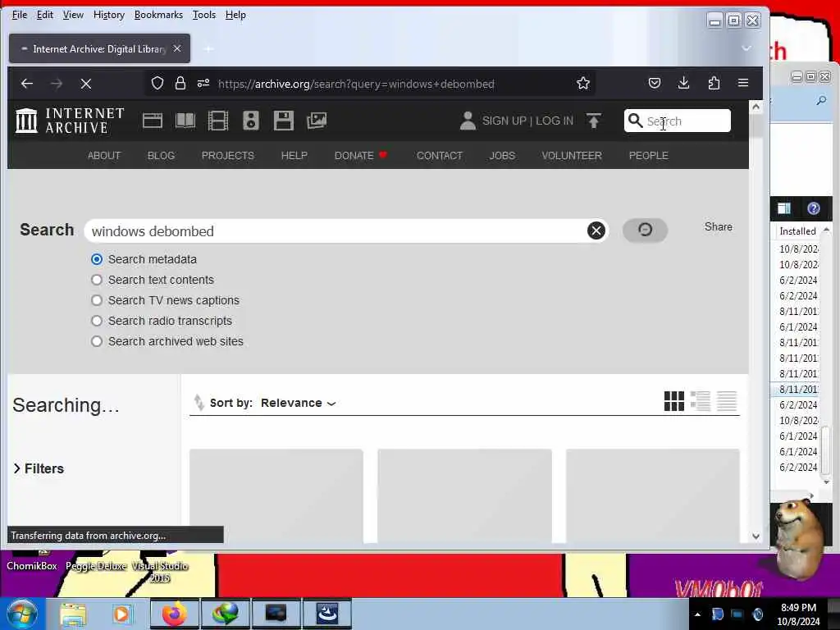Click the Upload arrow icon
This screenshot has height=630, width=840.
click(x=594, y=121)
